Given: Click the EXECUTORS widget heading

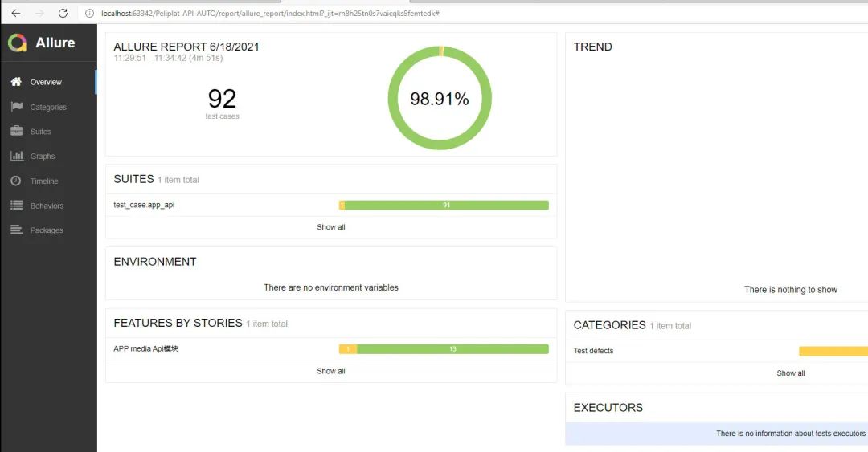Looking at the screenshot, I should [608, 408].
